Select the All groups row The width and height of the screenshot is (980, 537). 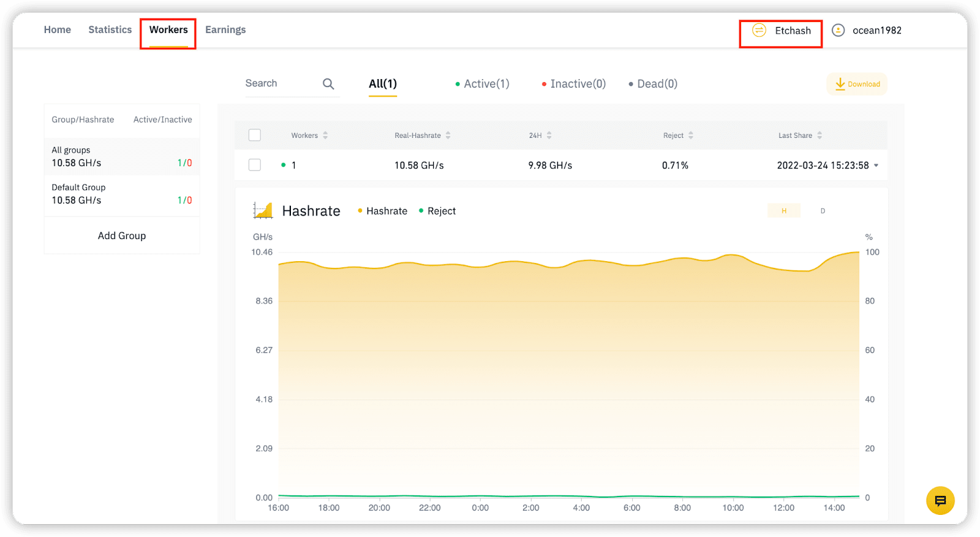(x=122, y=157)
